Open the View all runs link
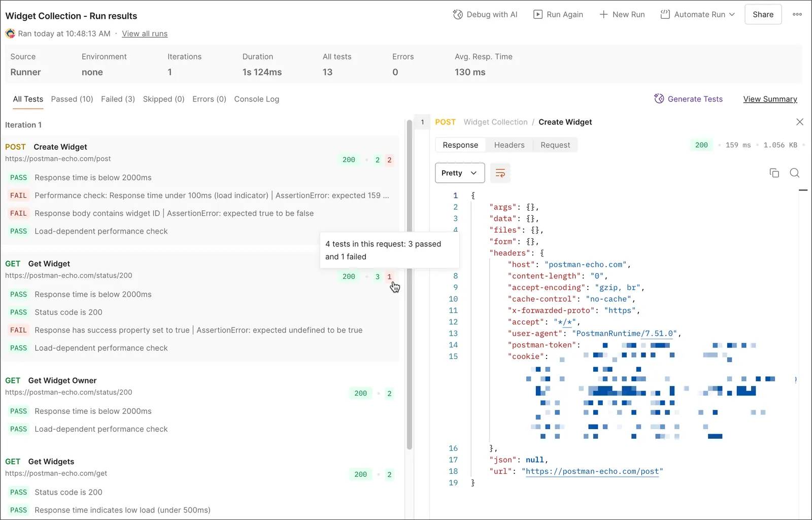812x520 pixels. coord(145,34)
